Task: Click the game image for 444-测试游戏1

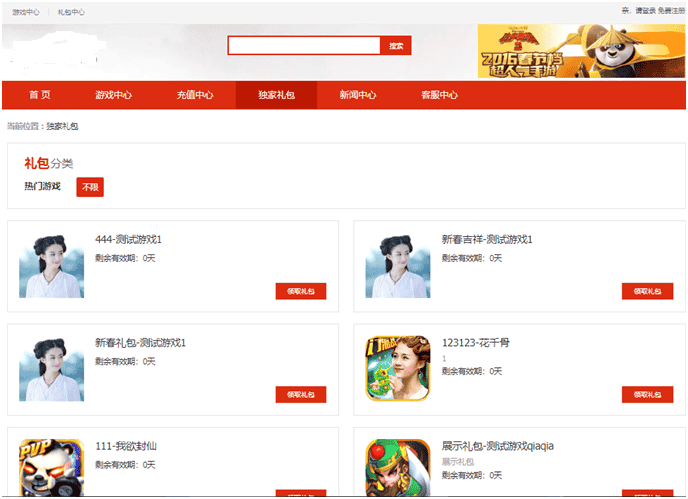Action: [51, 266]
